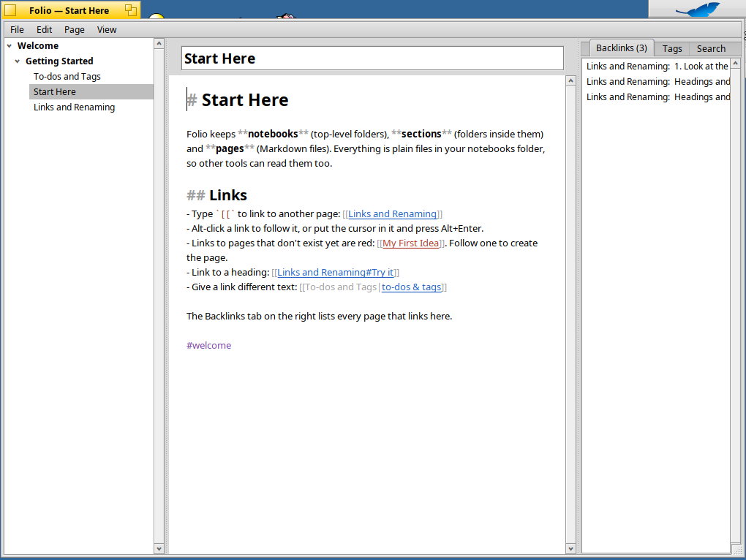This screenshot has width=746, height=560.
Task: Click the bold word notebooks in the editor
Action: [273, 134]
